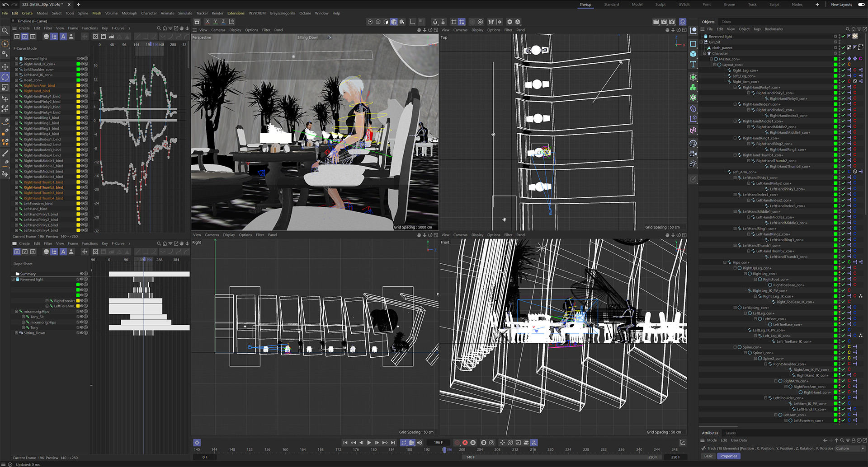
Task: Toggle visibility eye for Summary dope sheet row
Action: coord(82,274)
